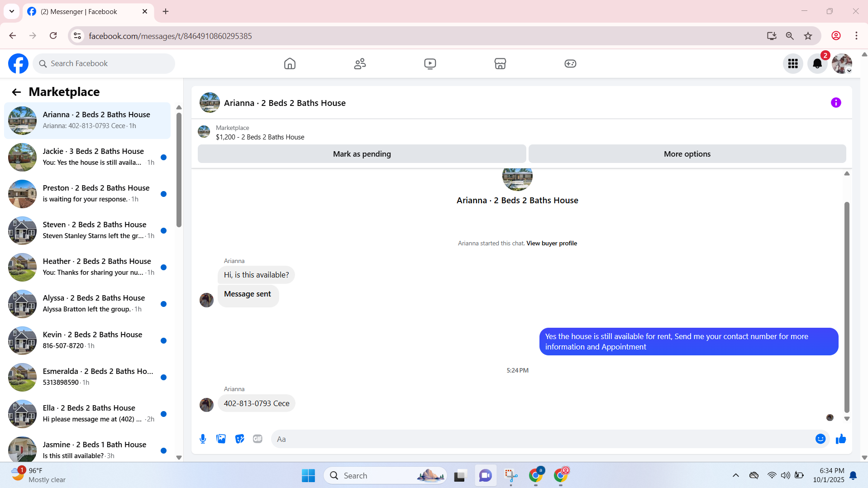Viewport: 868px width, 488px height.
Task: Open the Facebook home logo
Action: coord(18,63)
